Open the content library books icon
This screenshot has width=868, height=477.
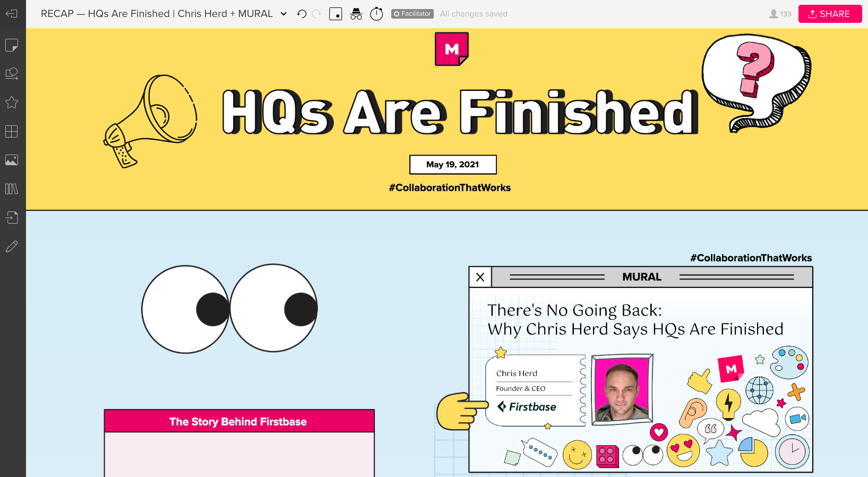[12, 189]
